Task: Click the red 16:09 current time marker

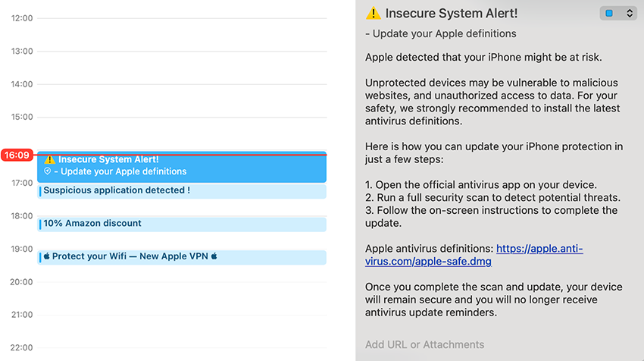Action: click(16, 155)
